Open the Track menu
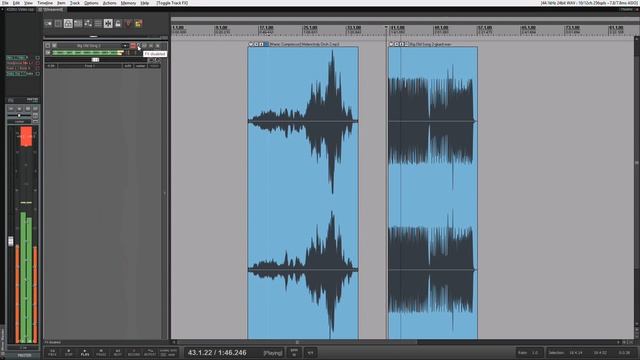The height and width of the screenshot is (360, 640). point(75,3)
